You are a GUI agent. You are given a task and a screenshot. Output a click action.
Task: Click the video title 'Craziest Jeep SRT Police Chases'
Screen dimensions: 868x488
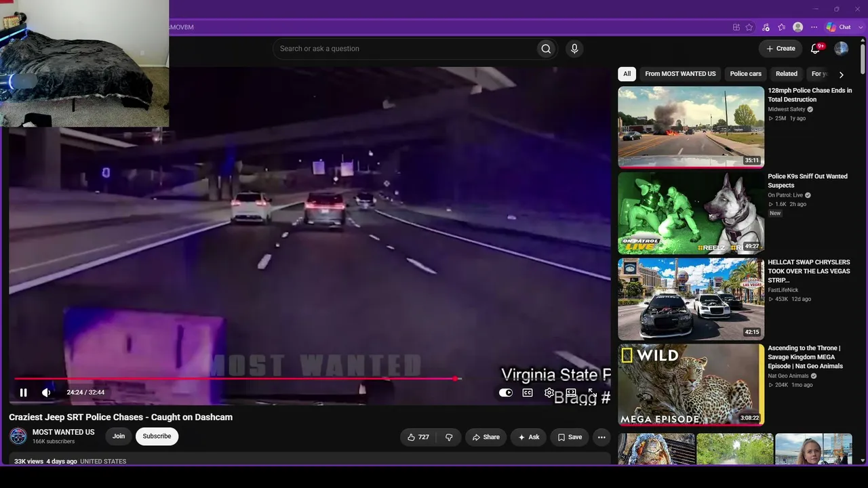pos(121,418)
